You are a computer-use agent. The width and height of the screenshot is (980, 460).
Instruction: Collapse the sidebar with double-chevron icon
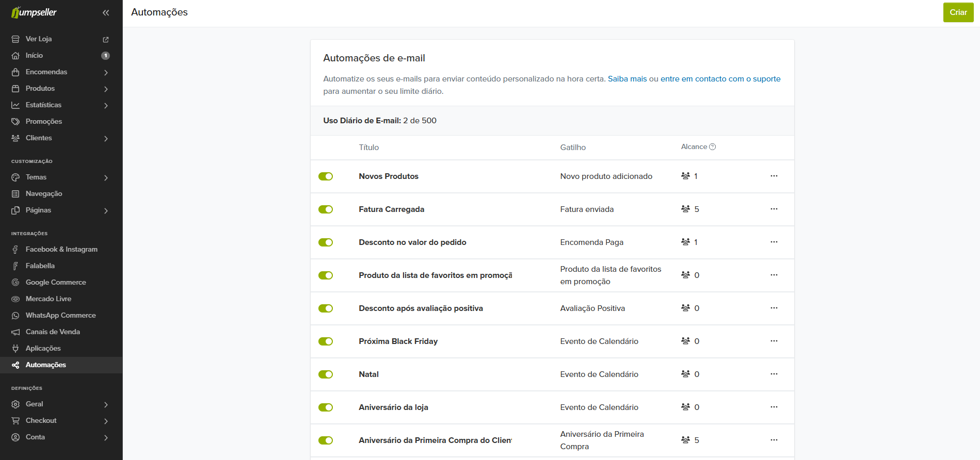pos(106,13)
